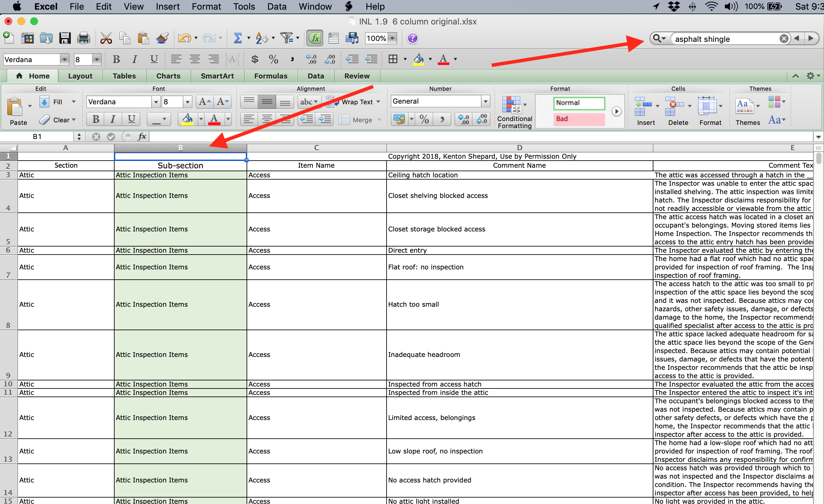The image size is (824, 504).
Task: Toggle Bold in formatting toolbar
Action: [x=116, y=60]
